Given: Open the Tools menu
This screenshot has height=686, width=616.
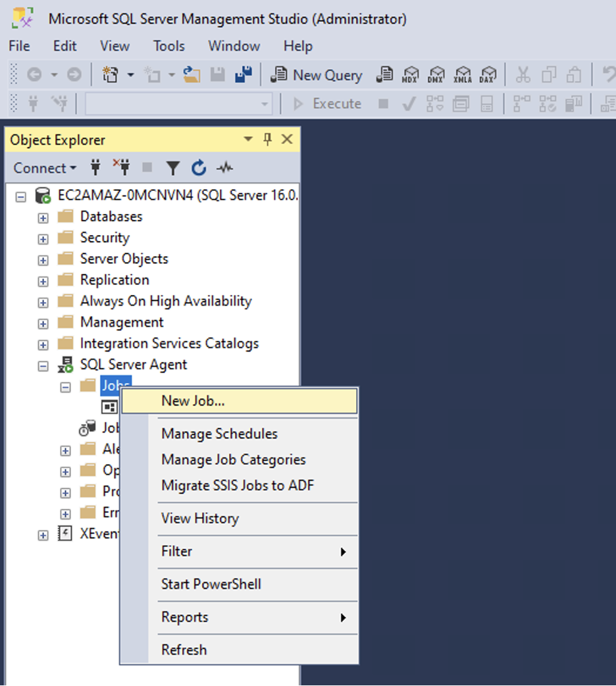Looking at the screenshot, I should (169, 46).
